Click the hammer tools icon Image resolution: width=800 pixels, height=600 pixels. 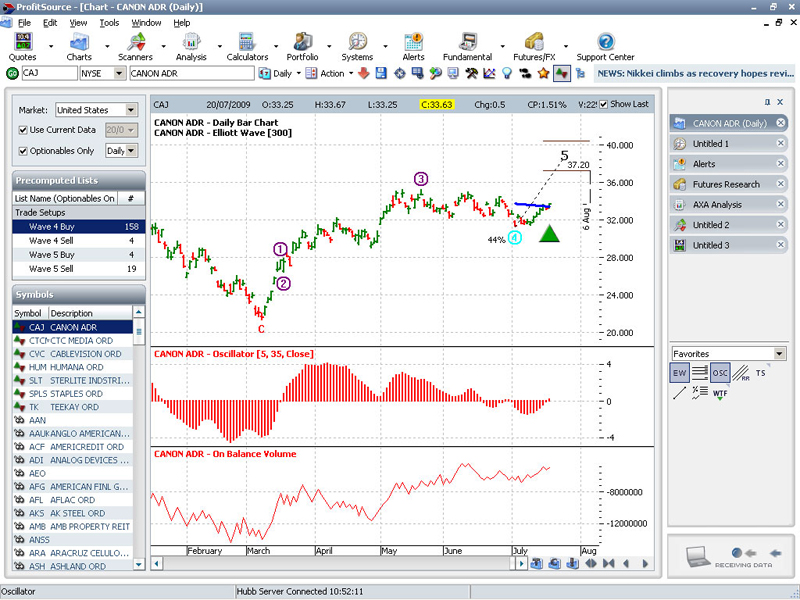[471, 73]
